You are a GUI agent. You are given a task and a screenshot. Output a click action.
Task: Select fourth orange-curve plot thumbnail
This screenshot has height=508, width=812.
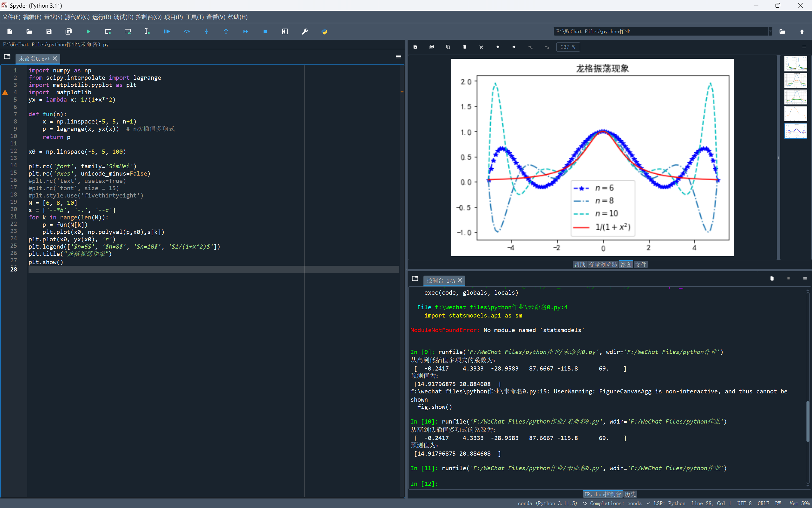coord(796,114)
